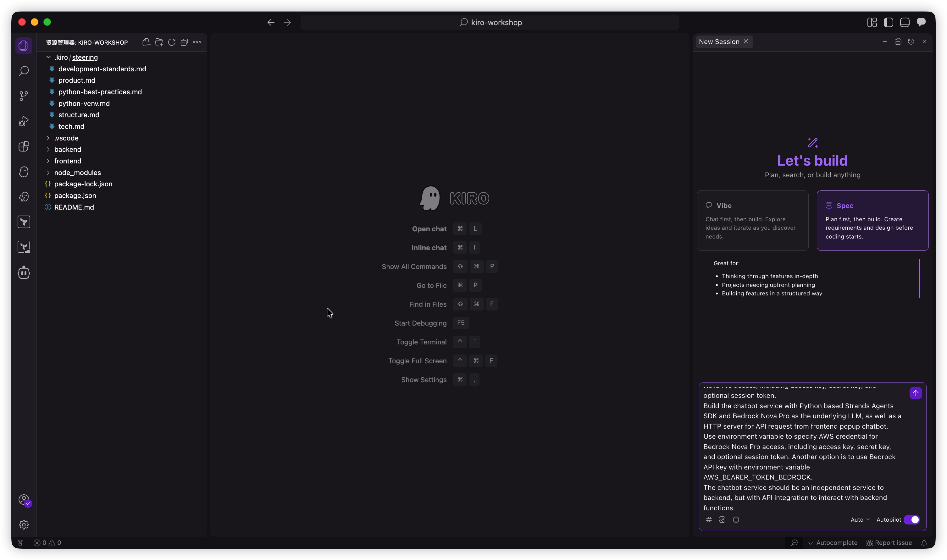Image resolution: width=947 pixels, height=560 pixels.
Task: Refresh the explorer file tree
Action: [x=171, y=42]
